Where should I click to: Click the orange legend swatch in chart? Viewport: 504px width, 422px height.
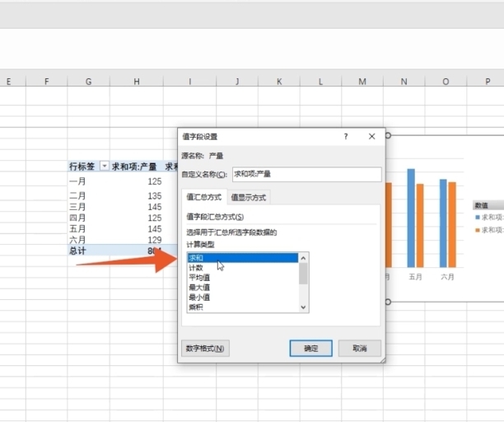pyautogui.click(x=478, y=230)
